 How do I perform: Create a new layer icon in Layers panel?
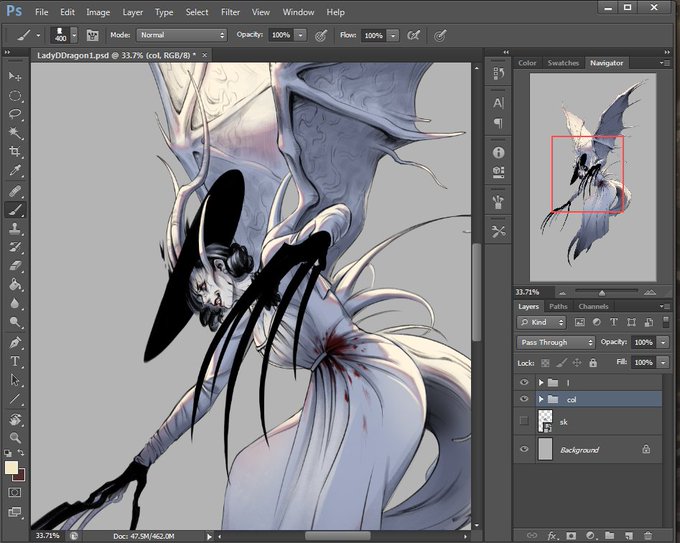click(x=629, y=536)
